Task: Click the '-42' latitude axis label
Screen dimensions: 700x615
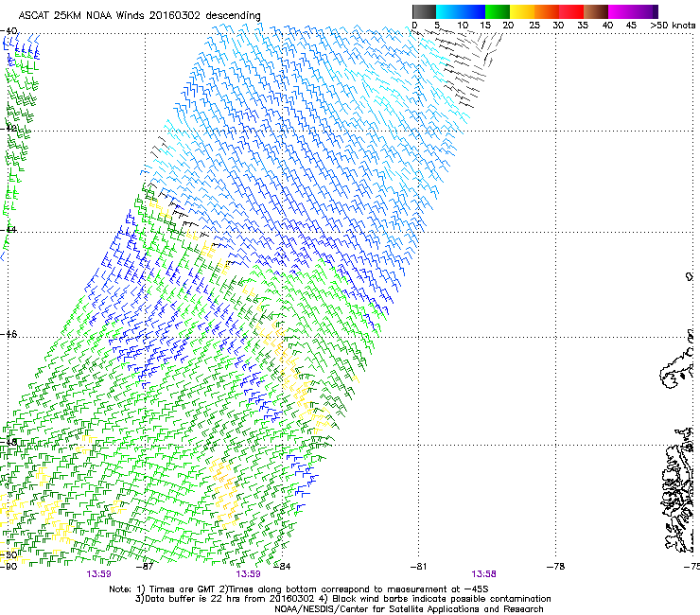Action: [x=9, y=128]
